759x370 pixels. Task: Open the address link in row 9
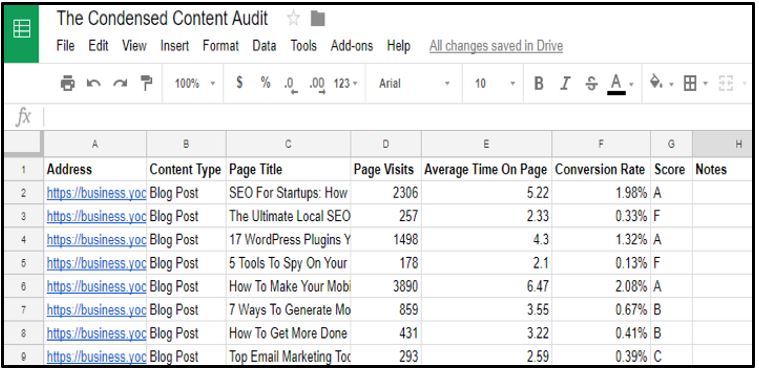(x=96, y=357)
